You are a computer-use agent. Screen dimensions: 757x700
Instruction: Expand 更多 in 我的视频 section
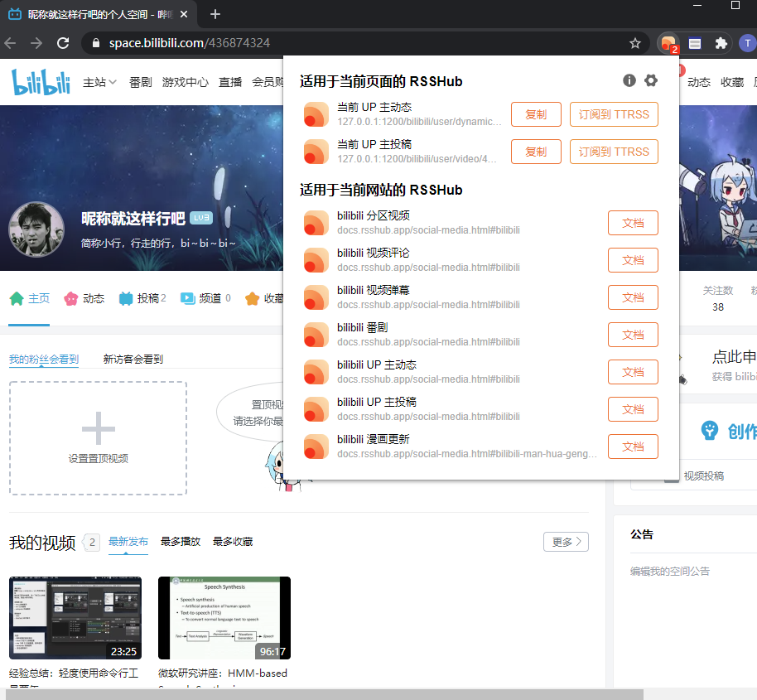[566, 542]
